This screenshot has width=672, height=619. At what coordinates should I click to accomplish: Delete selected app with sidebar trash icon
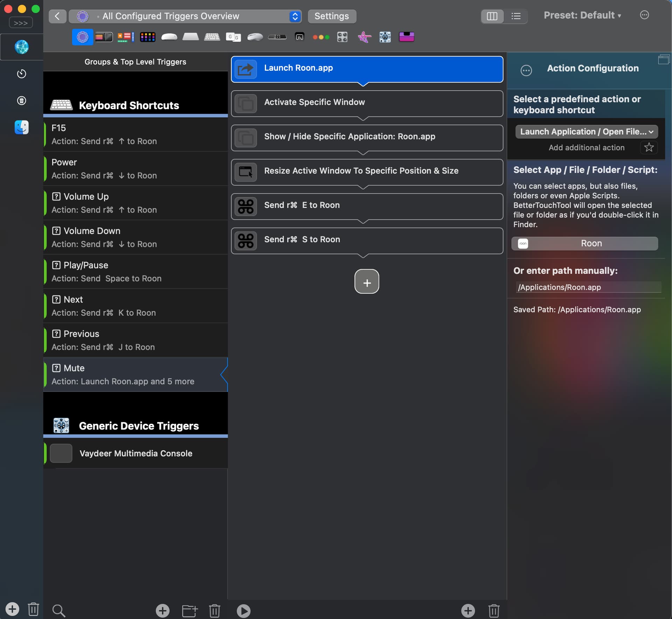(x=34, y=609)
